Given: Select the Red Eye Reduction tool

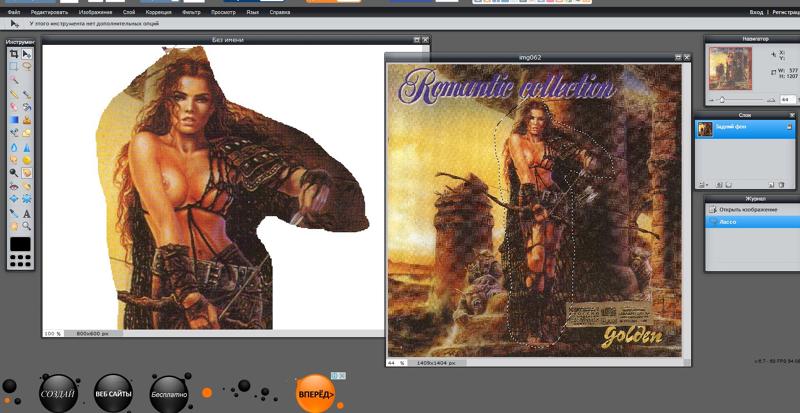Looking at the screenshot, I should coord(14,186).
